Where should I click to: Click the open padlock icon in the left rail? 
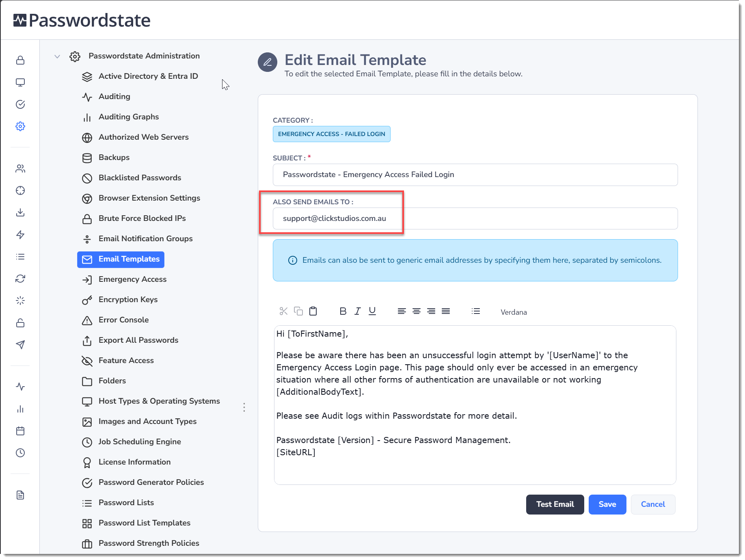click(20, 323)
